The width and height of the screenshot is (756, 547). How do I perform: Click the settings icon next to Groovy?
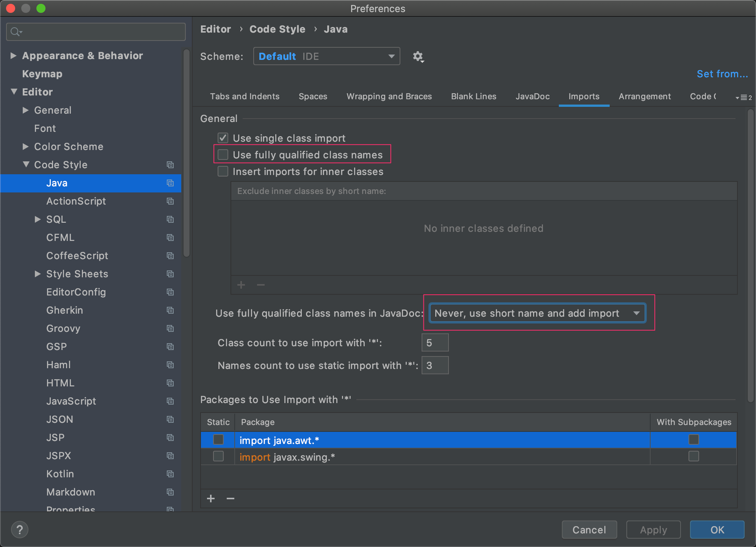[x=170, y=328]
